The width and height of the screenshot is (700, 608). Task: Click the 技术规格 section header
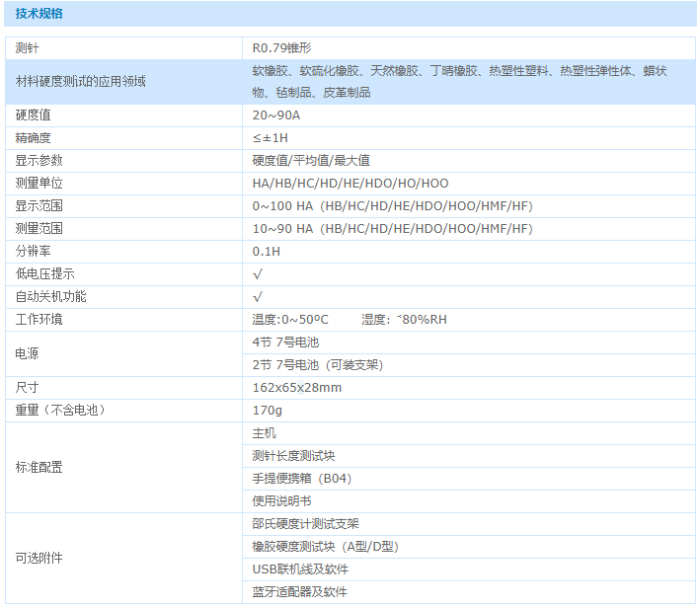coord(41,14)
